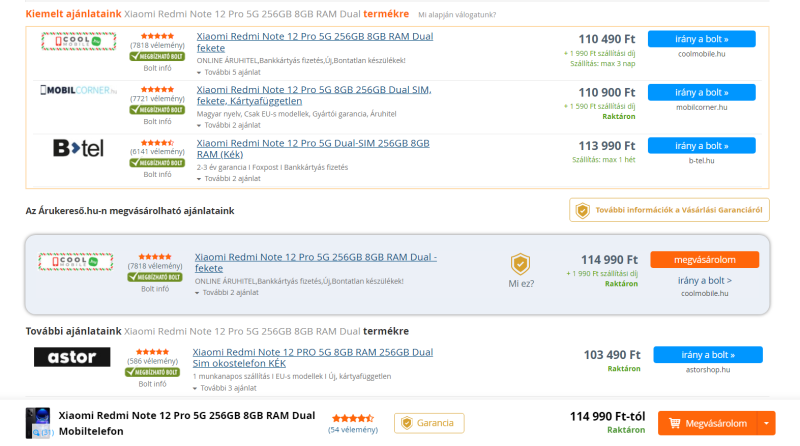Screen dimensions: 800x446
Task: Expand További 5 ajánlat for coolmobile
Action: click(x=229, y=72)
